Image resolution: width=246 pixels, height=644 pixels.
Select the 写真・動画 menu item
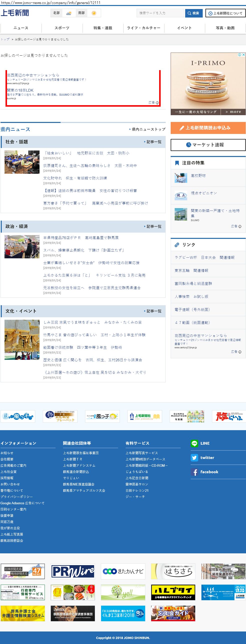(x=225, y=28)
